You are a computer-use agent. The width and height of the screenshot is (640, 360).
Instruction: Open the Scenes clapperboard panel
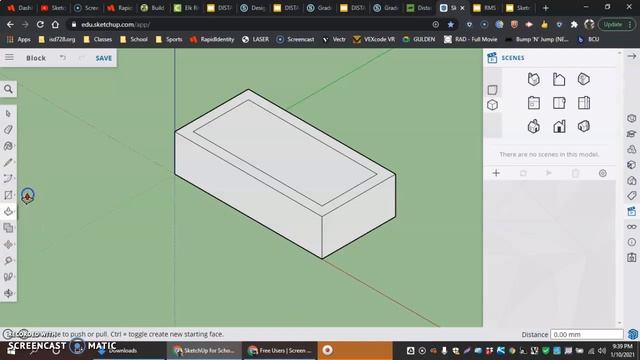pyautogui.click(x=632, y=211)
